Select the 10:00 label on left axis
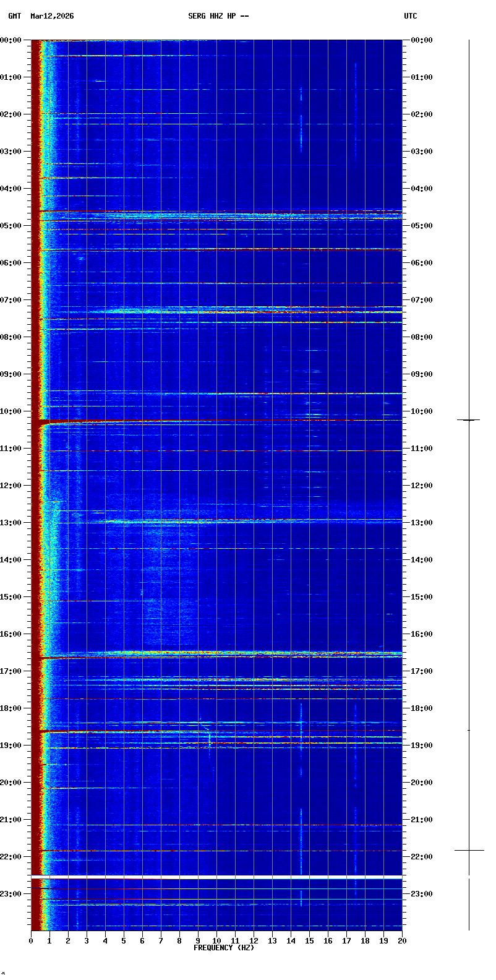Viewport: 496px width, 980px height. click(x=11, y=411)
